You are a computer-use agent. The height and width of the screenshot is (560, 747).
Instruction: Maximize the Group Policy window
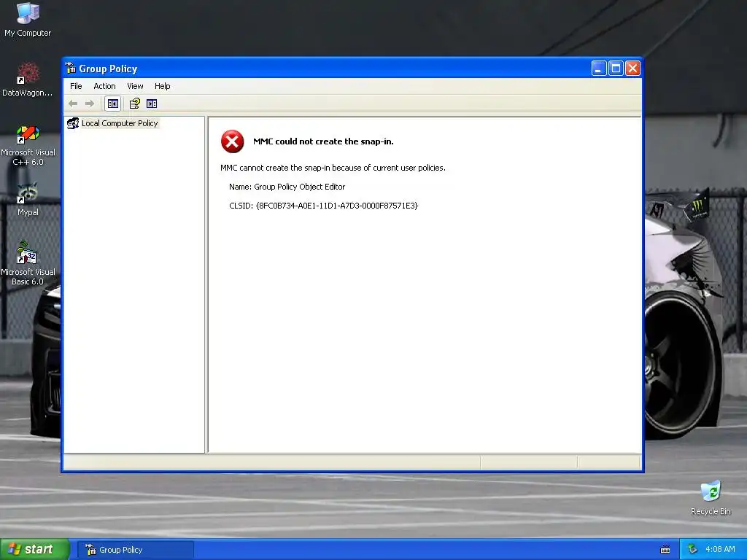(616, 69)
